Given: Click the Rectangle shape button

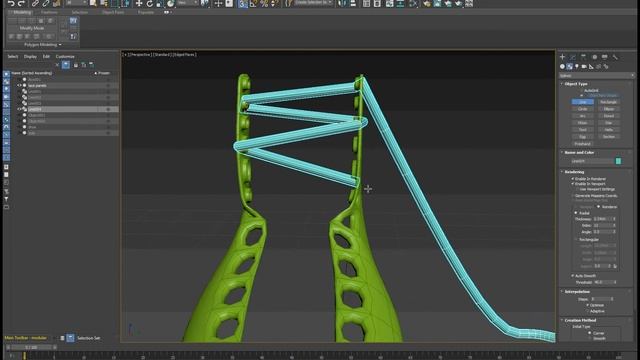Looking at the screenshot, I should 609,102.
